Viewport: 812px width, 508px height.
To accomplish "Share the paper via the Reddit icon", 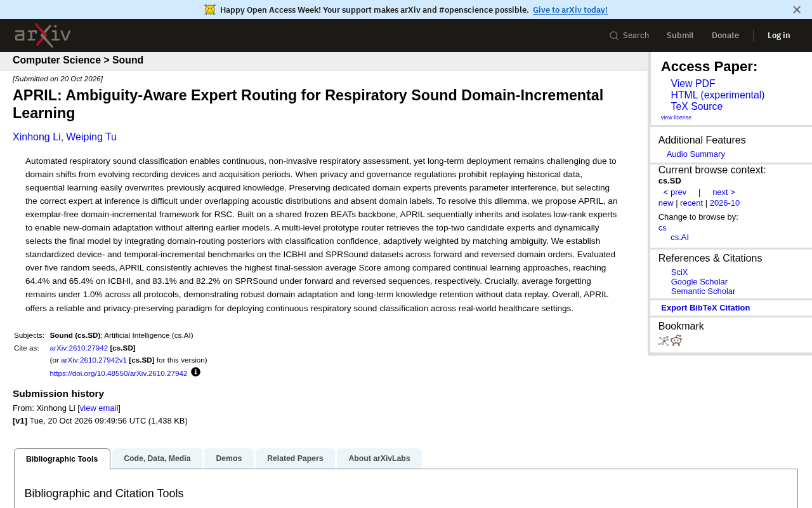I will pos(676,340).
